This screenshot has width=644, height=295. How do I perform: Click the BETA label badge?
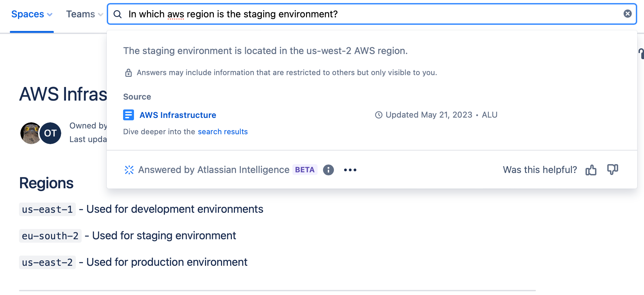[x=305, y=170]
